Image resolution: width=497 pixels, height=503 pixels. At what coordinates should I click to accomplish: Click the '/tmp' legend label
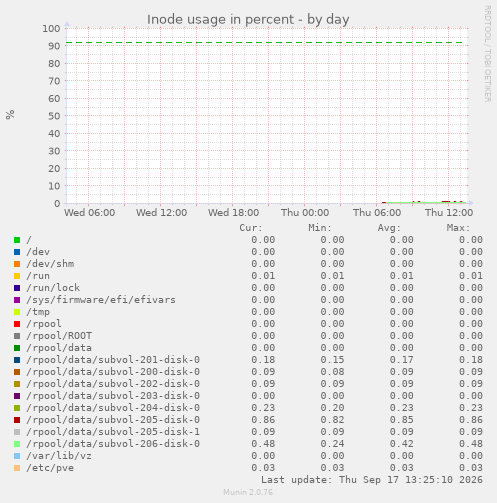click(x=38, y=312)
